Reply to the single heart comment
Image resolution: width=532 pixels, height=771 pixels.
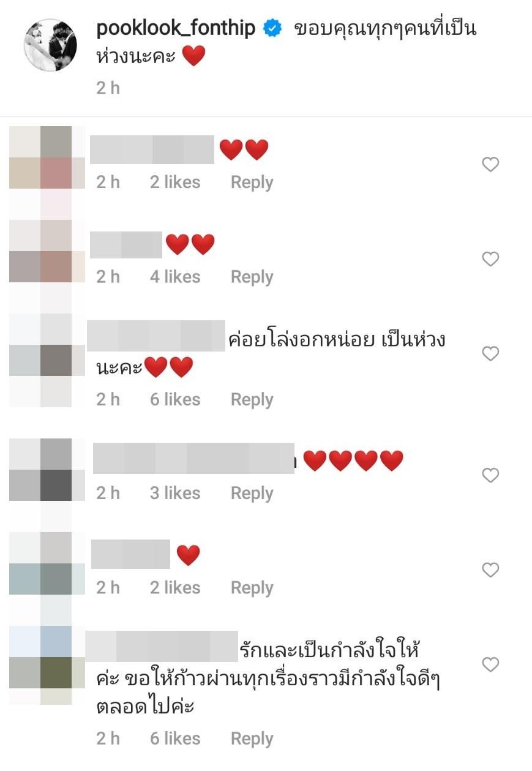click(x=252, y=588)
